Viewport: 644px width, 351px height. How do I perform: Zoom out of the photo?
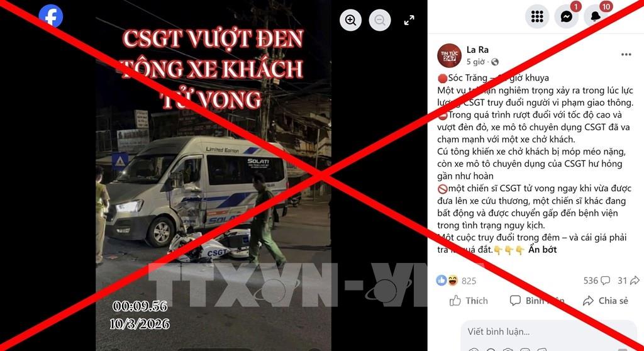tap(380, 20)
